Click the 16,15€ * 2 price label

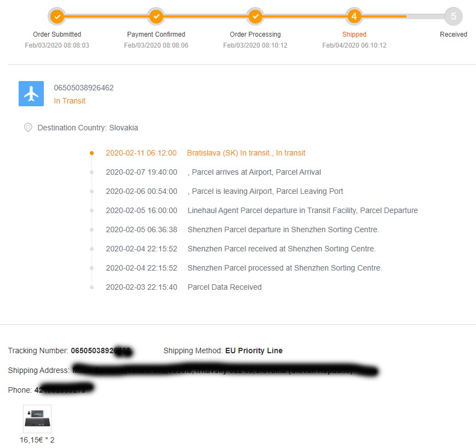[37, 440]
